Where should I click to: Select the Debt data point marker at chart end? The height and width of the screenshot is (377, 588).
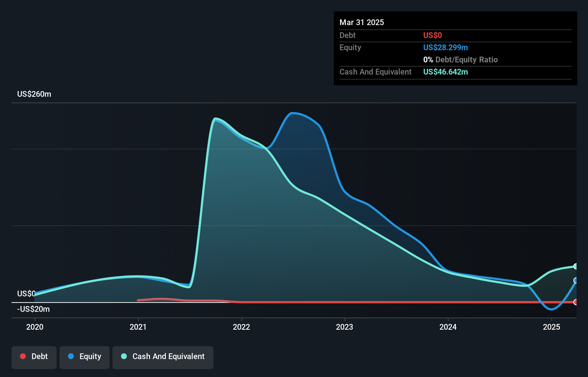(576, 302)
